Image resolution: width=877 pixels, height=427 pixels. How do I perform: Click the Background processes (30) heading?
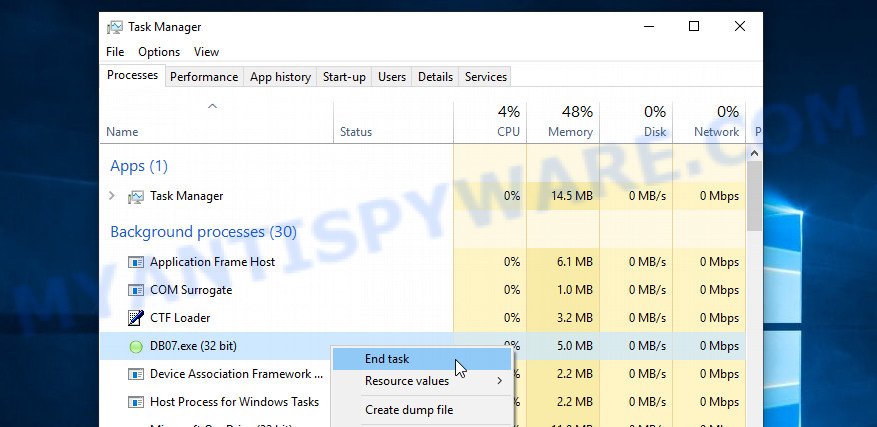point(204,232)
